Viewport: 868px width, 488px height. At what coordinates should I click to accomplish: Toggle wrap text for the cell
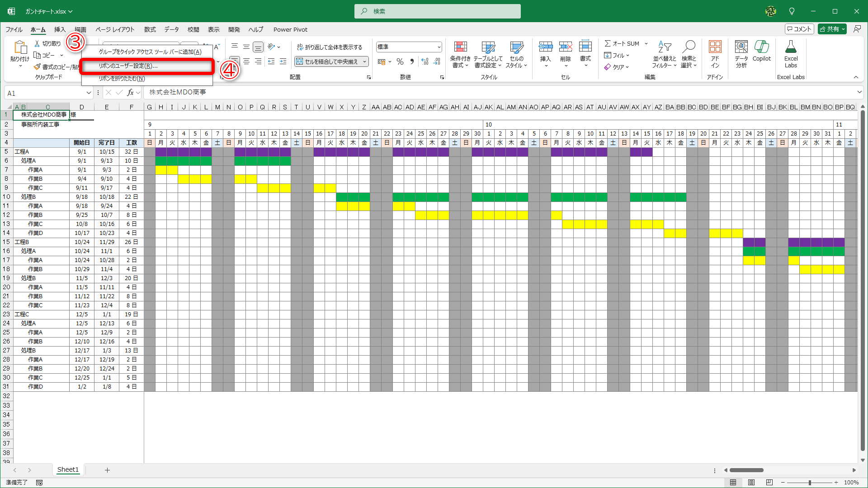(x=330, y=47)
